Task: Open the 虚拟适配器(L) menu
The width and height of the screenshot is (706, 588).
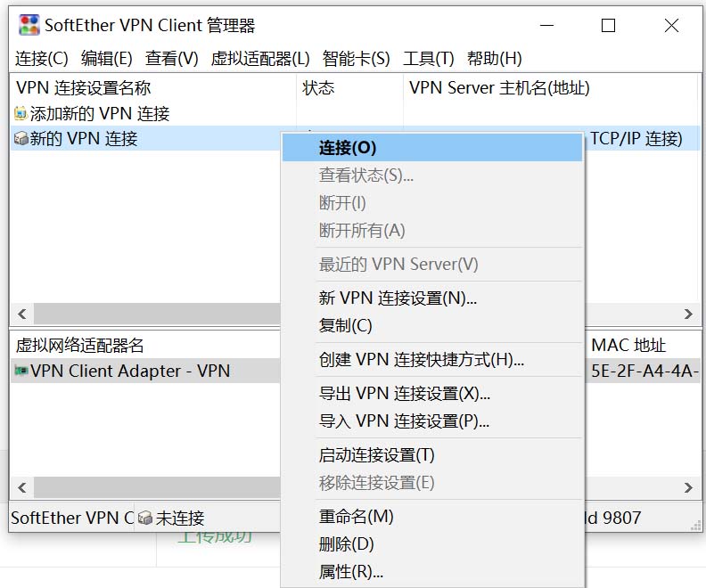Action: (x=259, y=59)
